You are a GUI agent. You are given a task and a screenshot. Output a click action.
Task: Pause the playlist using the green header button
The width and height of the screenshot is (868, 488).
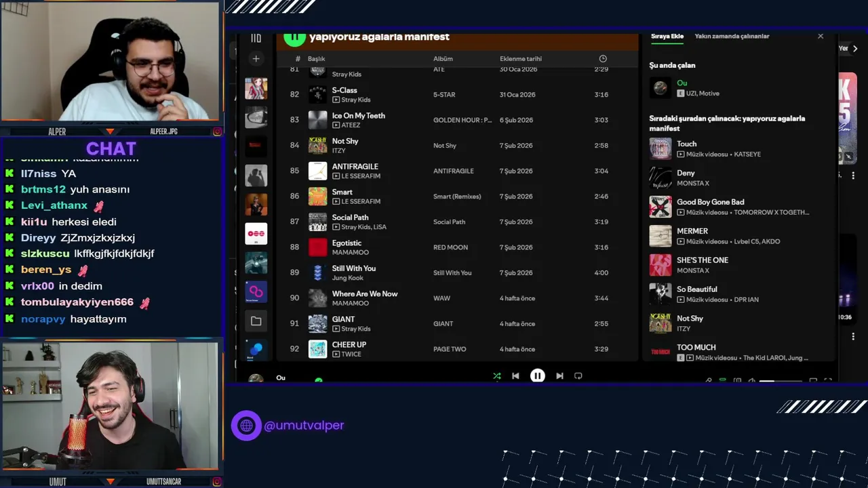(294, 38)
